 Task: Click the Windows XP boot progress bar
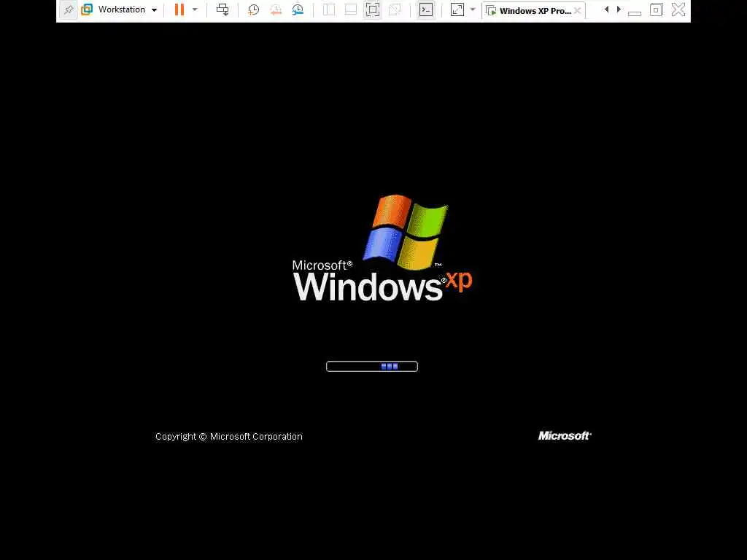(372, 366)
